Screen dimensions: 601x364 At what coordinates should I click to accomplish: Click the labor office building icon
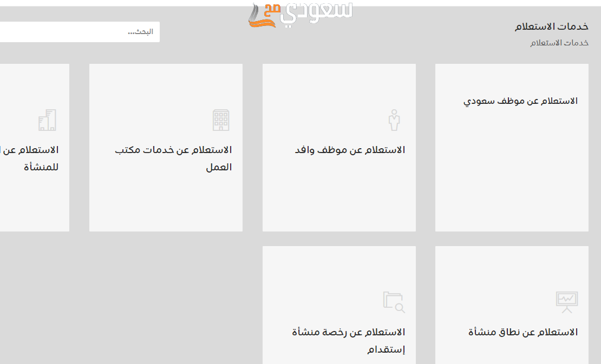[x=221, y=120]
